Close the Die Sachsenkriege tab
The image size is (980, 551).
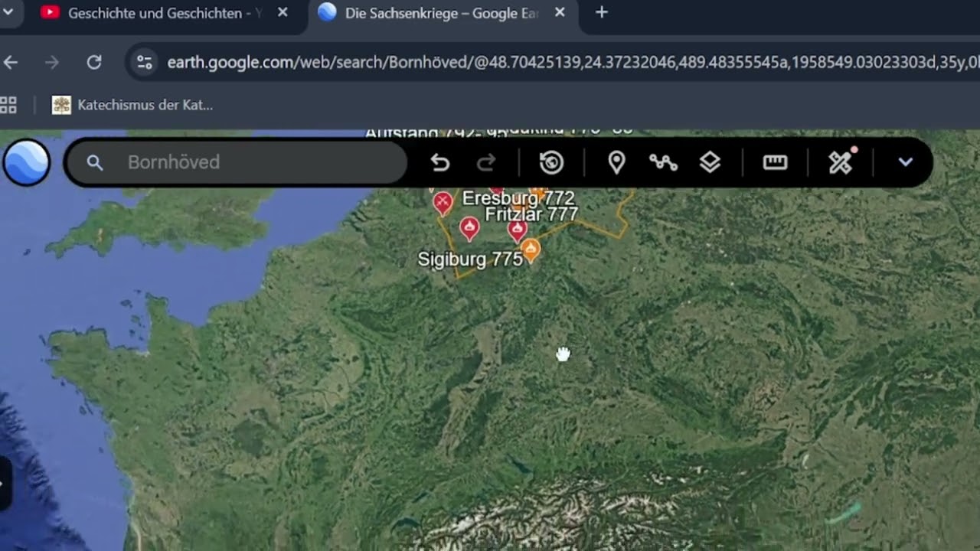pos(560,12)
